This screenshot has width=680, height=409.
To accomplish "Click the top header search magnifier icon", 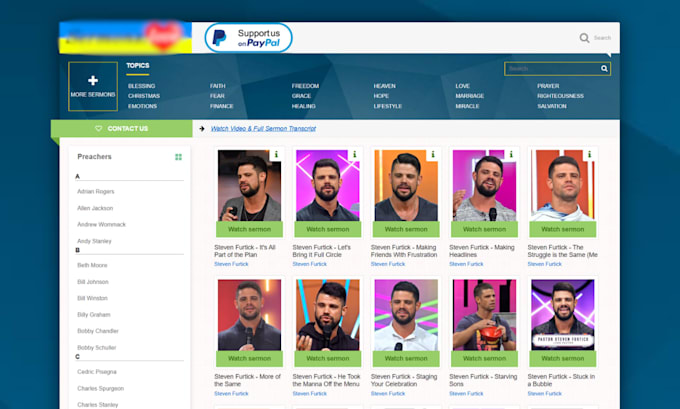I will 584,38.
